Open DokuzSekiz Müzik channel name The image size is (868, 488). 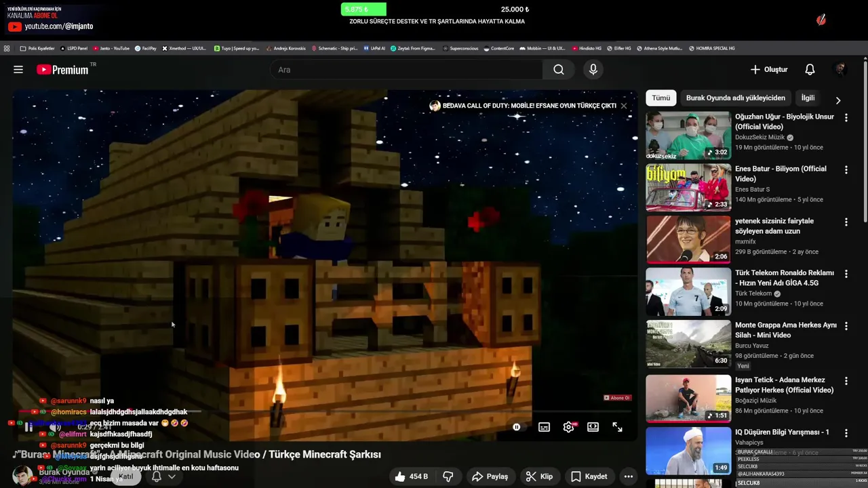click(759, 138)
